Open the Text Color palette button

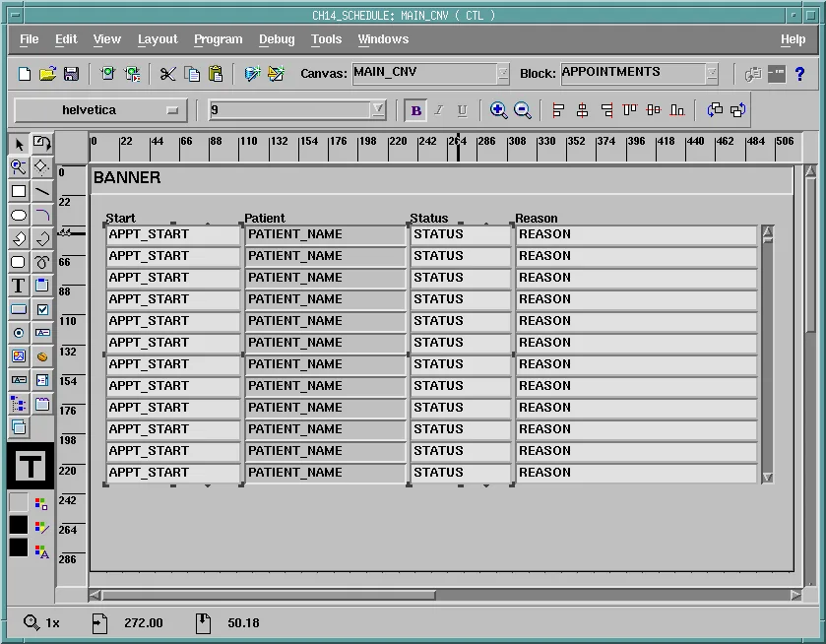[x=41, y=551]
